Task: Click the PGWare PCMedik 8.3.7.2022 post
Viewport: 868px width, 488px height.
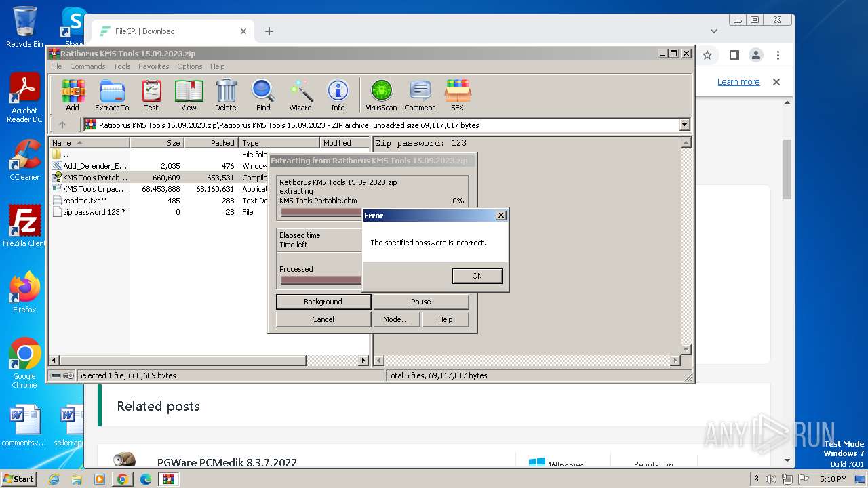Action: (x=227, y=462)
